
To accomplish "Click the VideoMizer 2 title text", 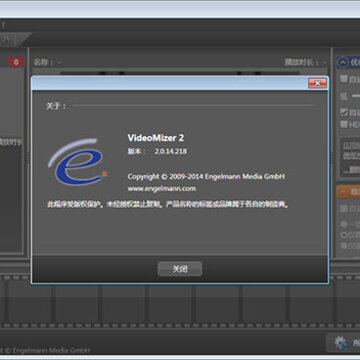I will pyautogui.click(x=156, y=138).
